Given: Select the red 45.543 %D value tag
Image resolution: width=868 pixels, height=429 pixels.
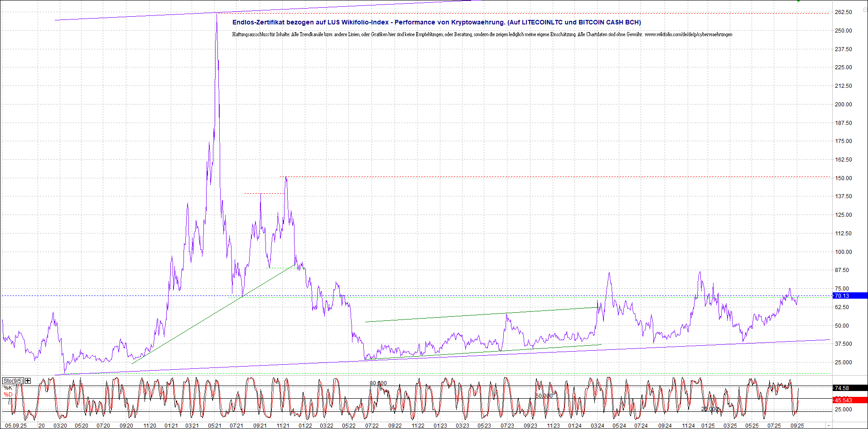Looking at the screenshot, I should pyautogui.click(x=849, y=400).
